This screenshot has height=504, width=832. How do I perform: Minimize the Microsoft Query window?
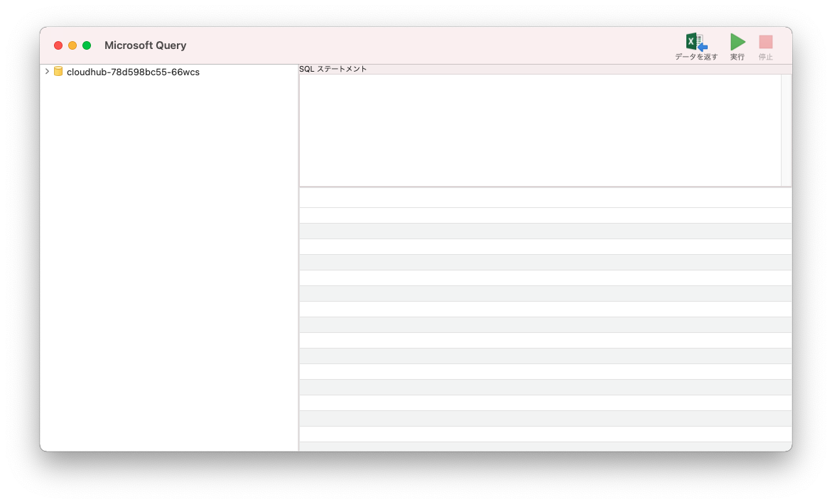pos(72,45)
